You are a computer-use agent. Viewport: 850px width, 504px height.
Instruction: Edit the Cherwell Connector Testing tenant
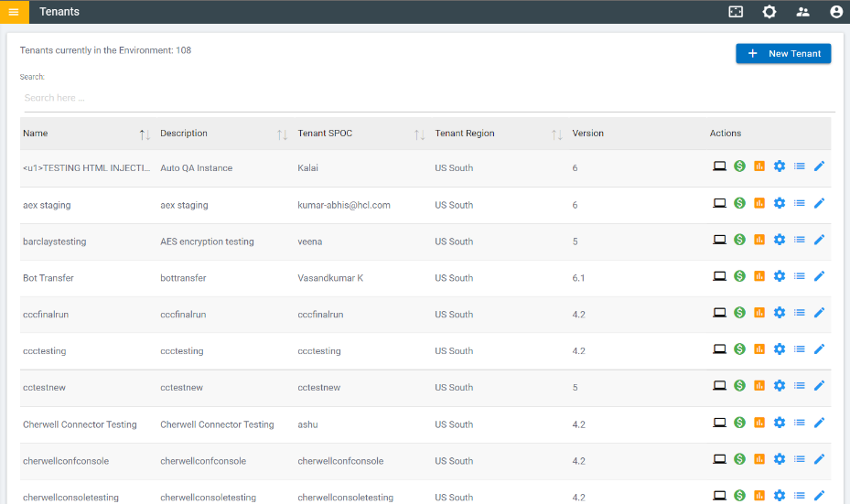[x=820, y=423]
